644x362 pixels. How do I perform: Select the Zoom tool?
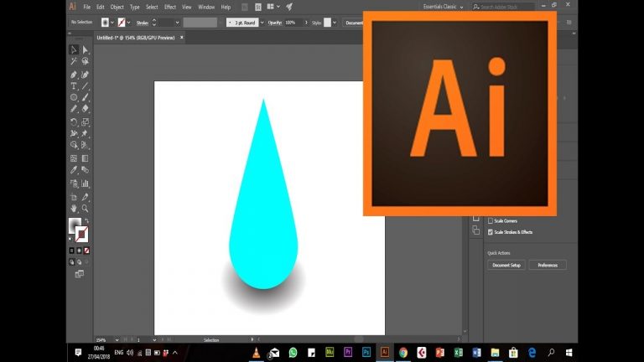point(85,209)
